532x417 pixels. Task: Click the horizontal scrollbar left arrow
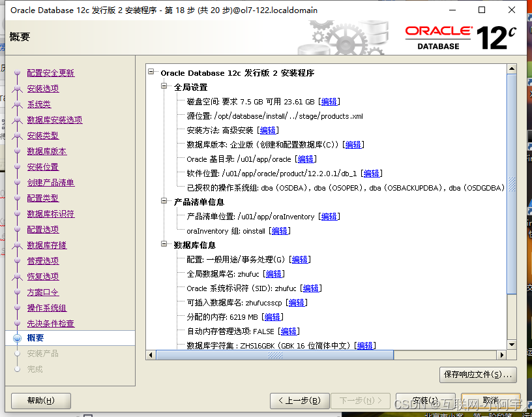[x=151, y=355]
